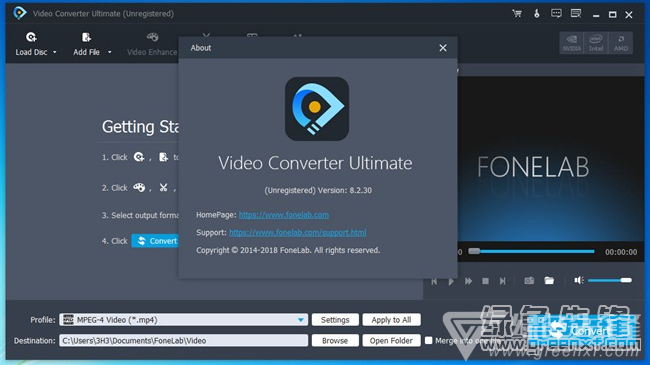
Task: Expand the Add File dropdown arrow
Action: [109, 52]
